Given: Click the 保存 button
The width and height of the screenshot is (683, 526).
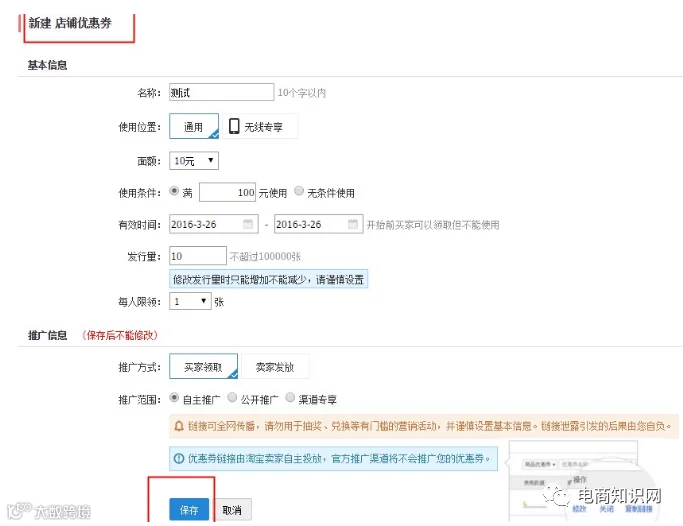Looking at the screenshot, I should click(189, 509).
